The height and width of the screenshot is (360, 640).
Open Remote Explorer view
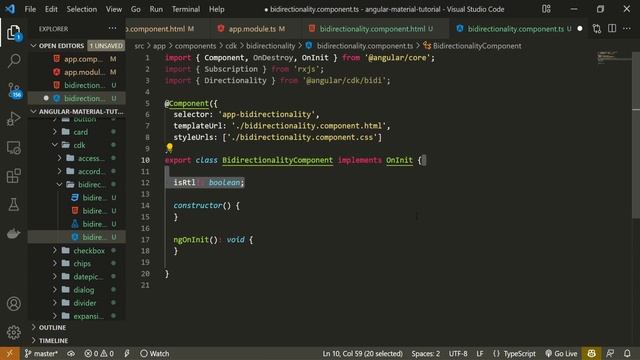pos(13,148)
